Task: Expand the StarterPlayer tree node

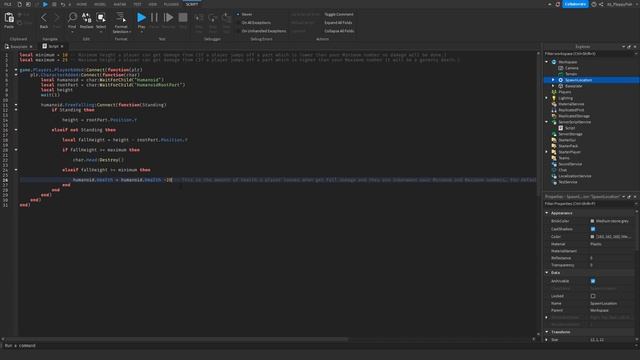Action: coord(547,152)
